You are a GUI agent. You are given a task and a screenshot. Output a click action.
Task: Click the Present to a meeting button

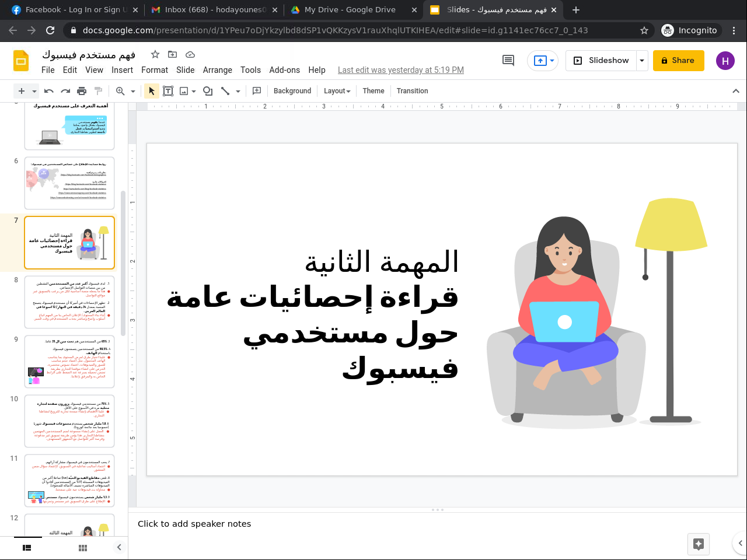tap(543, 61)
